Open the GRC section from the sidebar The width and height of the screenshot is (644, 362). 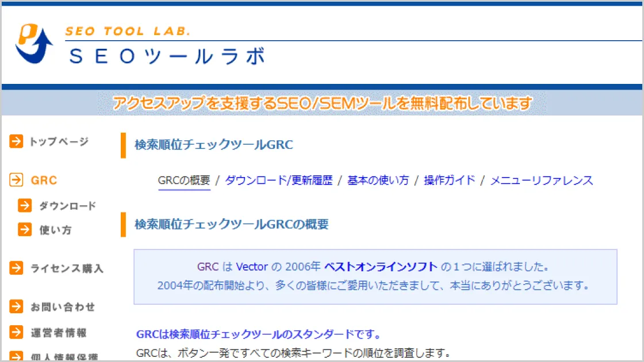click(x=42, y=180)
